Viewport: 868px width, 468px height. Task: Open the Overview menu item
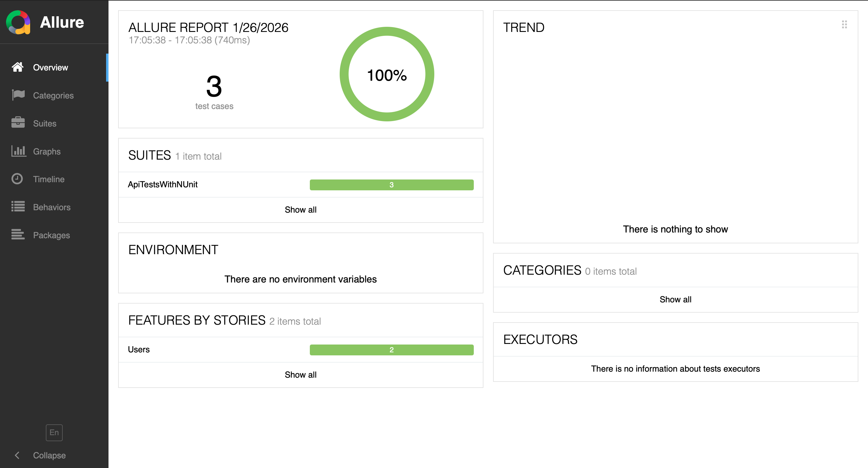51,67
